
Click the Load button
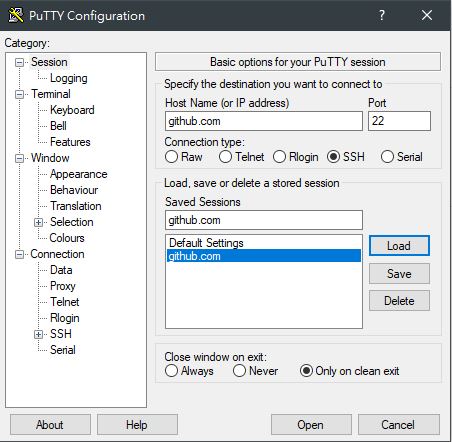click(x=399, y=246)
